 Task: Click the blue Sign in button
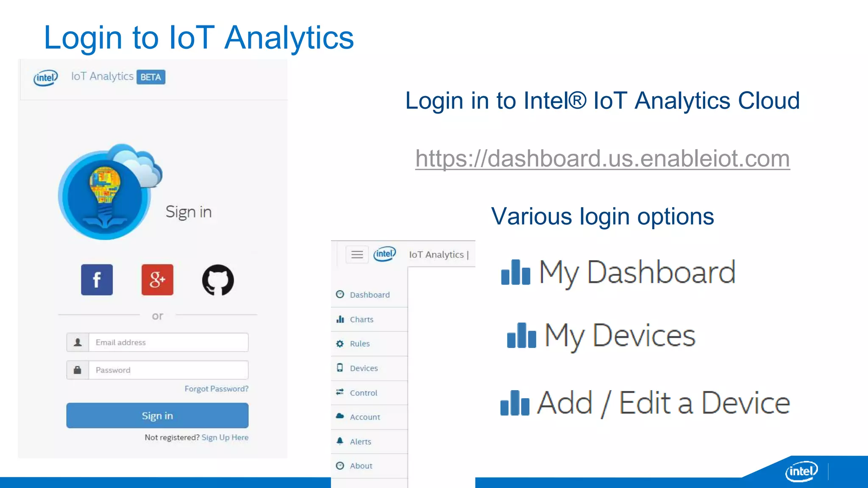(x=157, y=416)
